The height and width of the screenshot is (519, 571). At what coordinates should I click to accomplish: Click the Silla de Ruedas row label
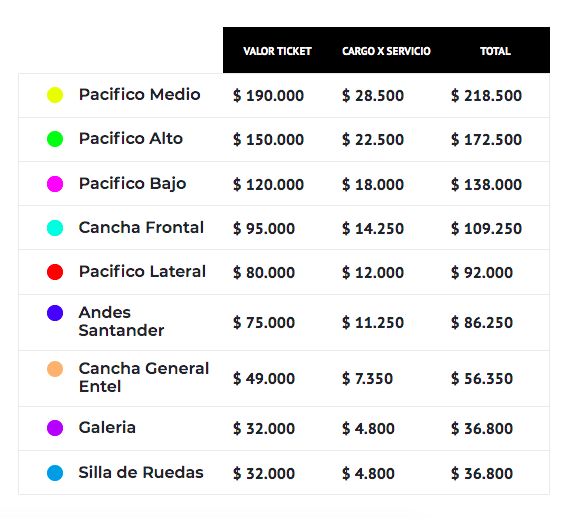141,473
